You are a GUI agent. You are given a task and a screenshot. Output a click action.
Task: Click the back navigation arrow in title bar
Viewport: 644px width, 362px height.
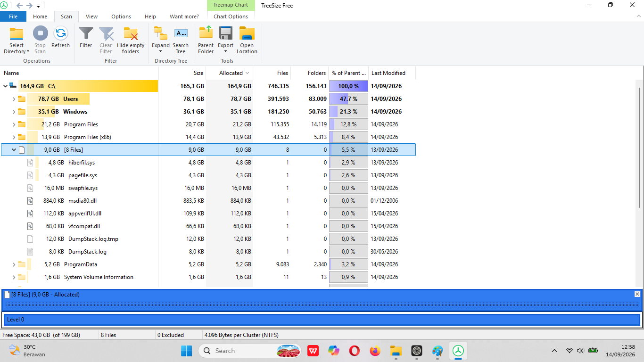click(x=19, y=6)
